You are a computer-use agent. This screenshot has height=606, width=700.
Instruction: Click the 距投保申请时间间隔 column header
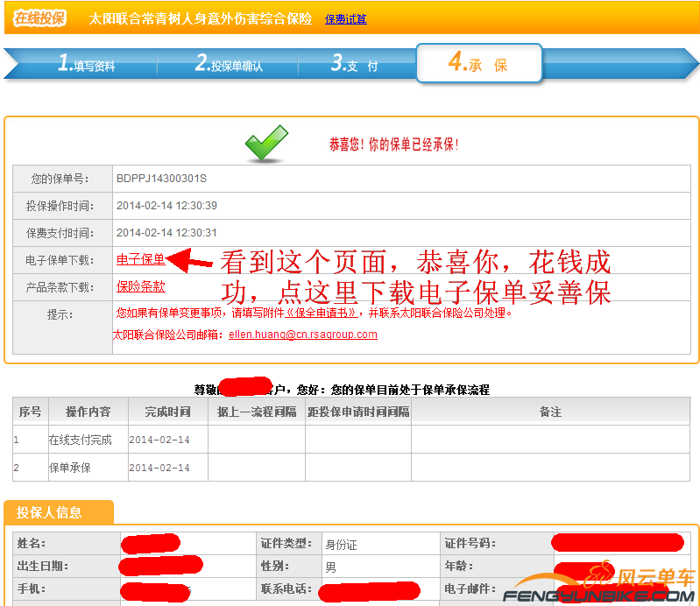tap(358, 412)
